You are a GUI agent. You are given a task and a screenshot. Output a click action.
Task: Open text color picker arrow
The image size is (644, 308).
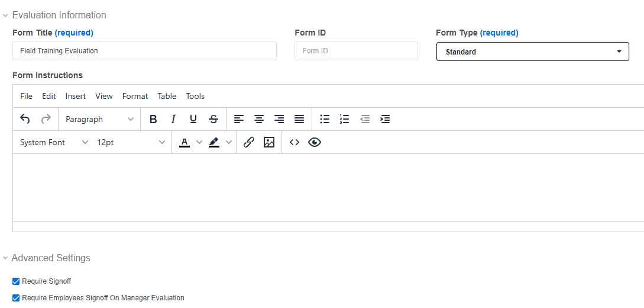[199, 142]
